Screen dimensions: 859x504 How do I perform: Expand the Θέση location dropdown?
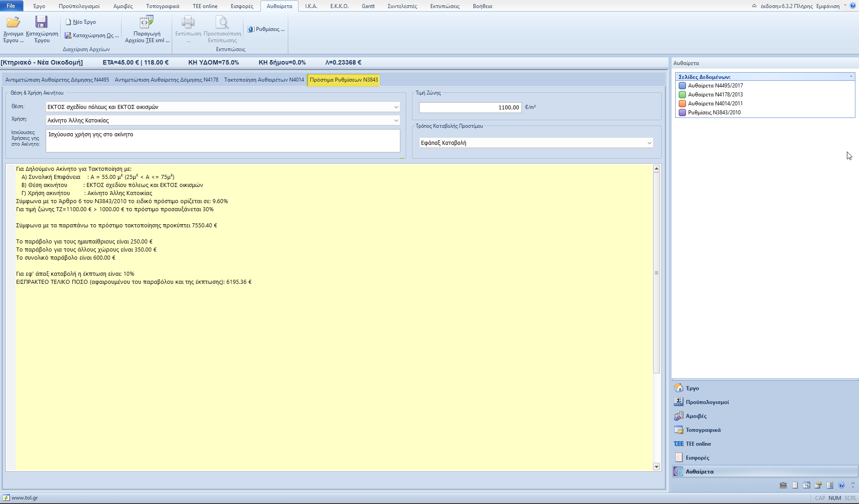(x=396, y=107)
